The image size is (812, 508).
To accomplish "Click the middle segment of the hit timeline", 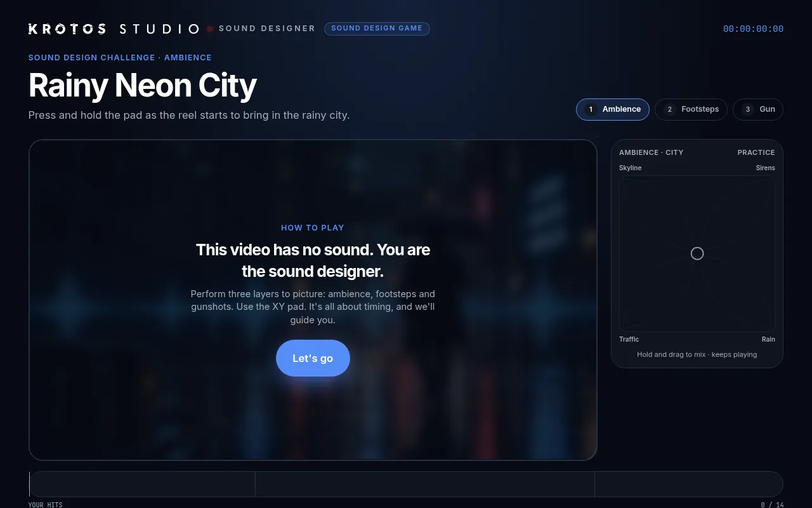I will [x=425, y=485].
